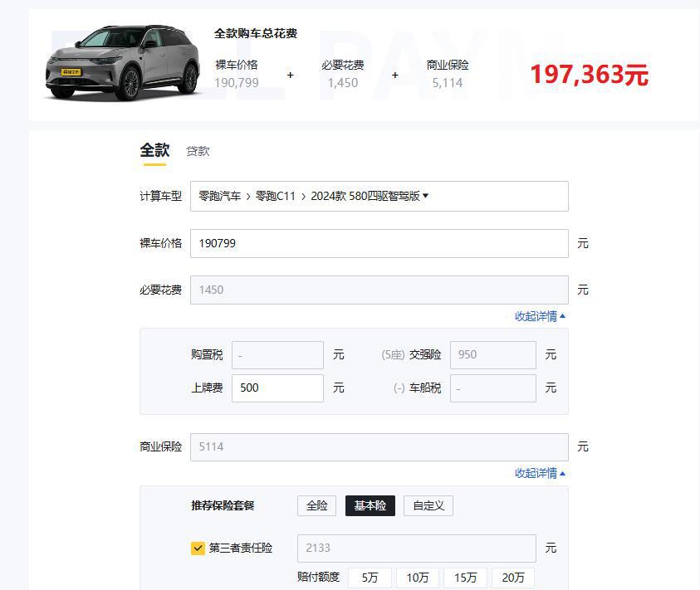
Task: Click the 必要花费 field showing 1450
Action: point(379,290)
